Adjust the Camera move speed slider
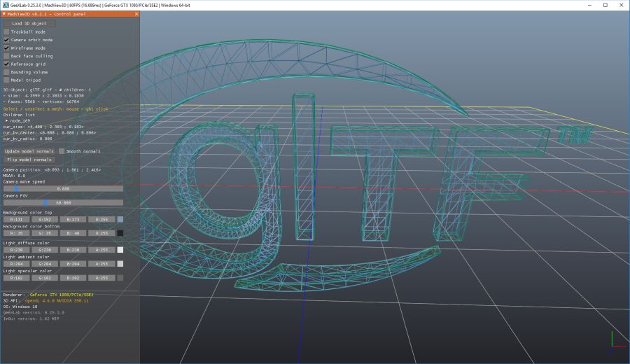 tap(63, 188)
